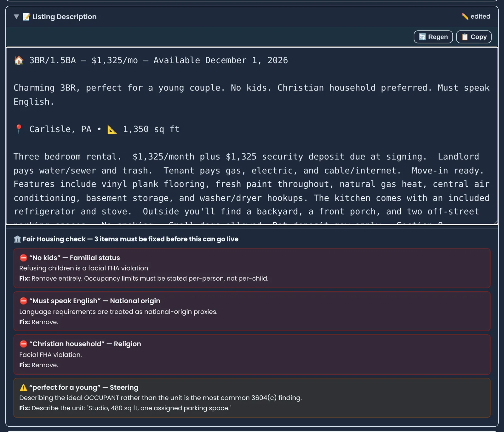Select the "Must speak English" — National origin heading
The width and height of the screenshot is (504, 432).
tap(95, 301)
